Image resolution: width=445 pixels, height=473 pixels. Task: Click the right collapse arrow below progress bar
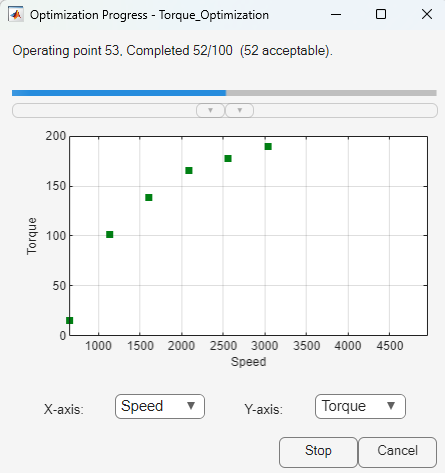click(x=240, y=110)
